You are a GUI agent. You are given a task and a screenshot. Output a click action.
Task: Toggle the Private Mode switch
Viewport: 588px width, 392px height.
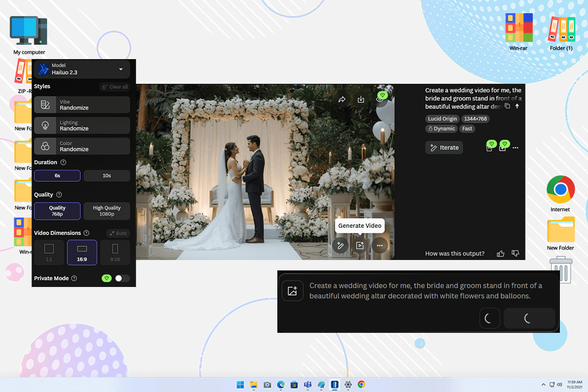click(x=122, y=278)
